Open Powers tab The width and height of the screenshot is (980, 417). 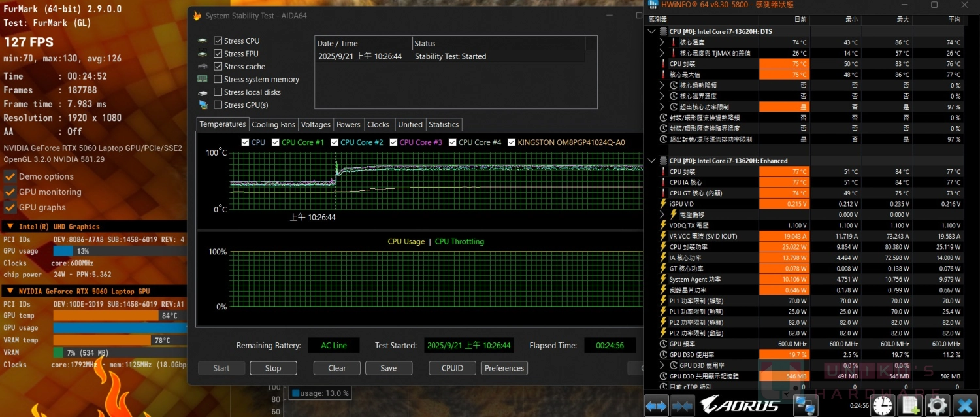[x=348, y=124]
